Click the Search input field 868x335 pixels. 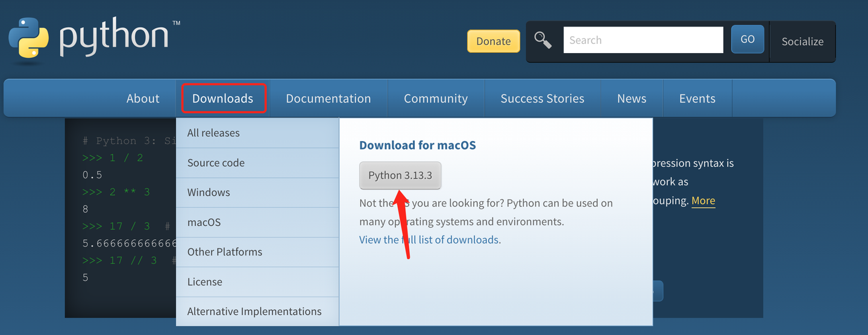point(643,40)
